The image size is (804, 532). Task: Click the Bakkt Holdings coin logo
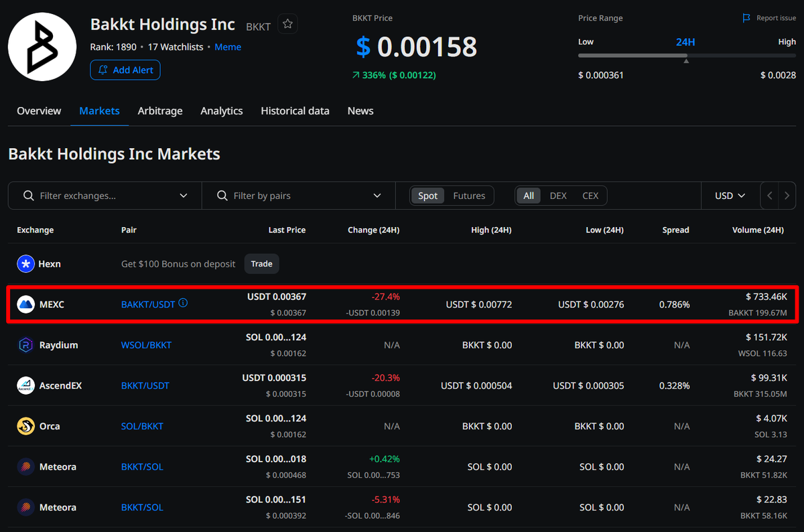click(42, 46)
